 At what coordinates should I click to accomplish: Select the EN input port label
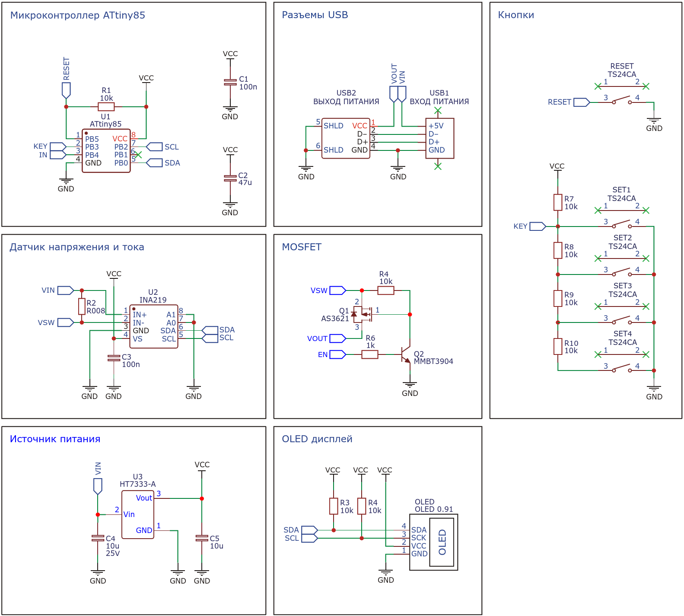337,354
